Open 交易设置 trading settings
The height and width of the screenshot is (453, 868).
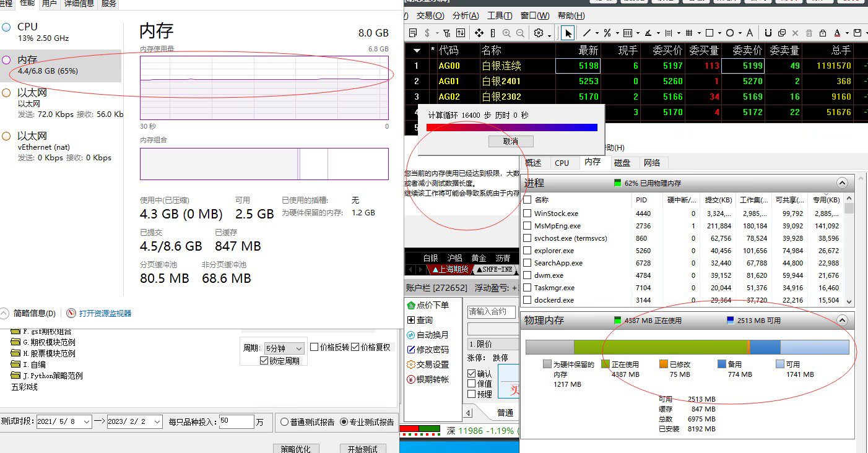click(427, 365)
